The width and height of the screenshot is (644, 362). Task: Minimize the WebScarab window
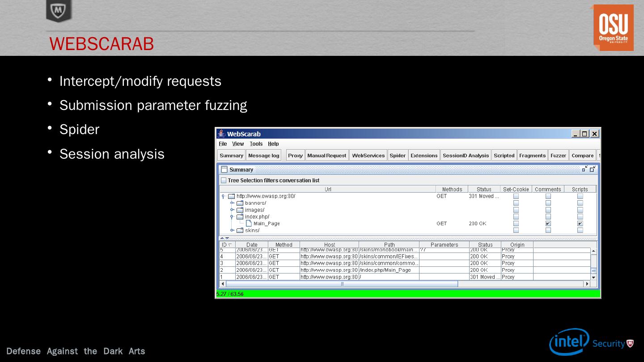point(576,134)
